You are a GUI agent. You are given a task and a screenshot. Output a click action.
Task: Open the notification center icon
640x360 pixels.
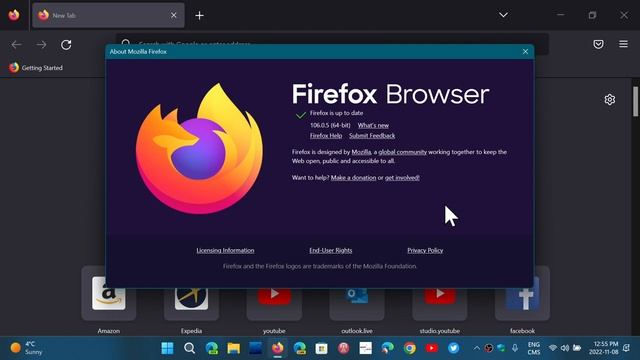click(627, 348)
